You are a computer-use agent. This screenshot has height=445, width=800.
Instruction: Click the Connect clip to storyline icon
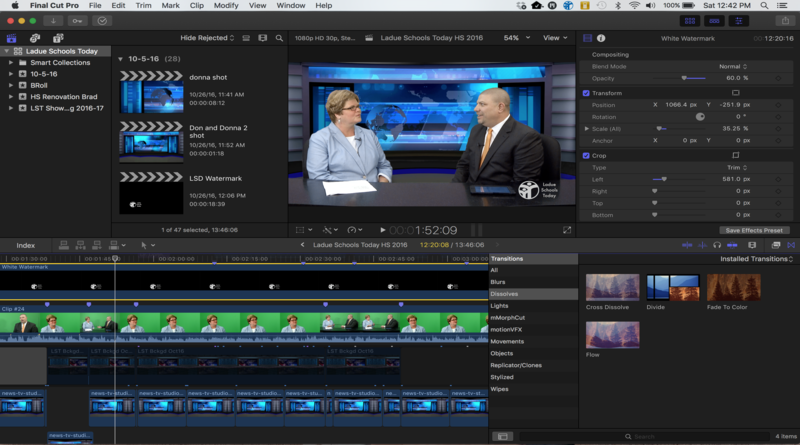click(64, 245)
